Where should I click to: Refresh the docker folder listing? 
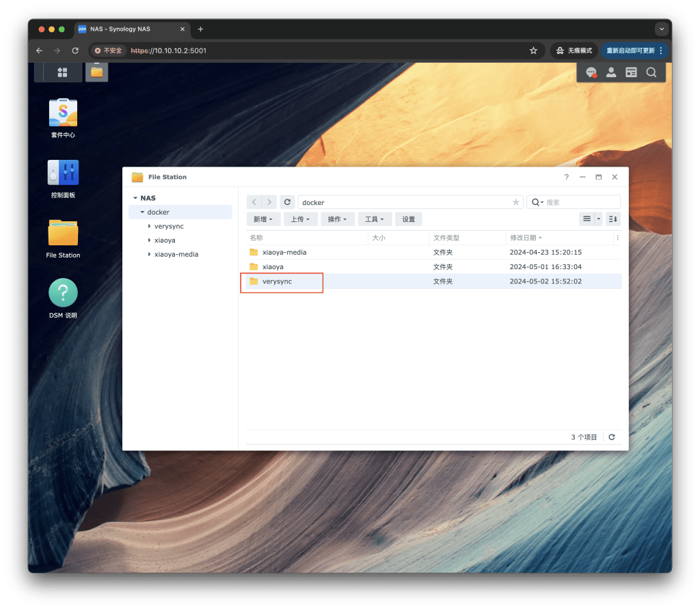287,202
